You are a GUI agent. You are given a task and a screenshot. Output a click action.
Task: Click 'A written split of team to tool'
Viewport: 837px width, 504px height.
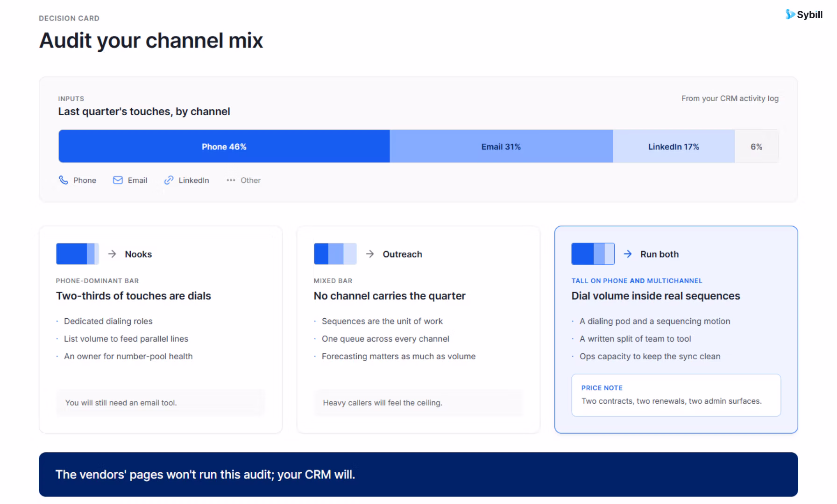[635, 339]
